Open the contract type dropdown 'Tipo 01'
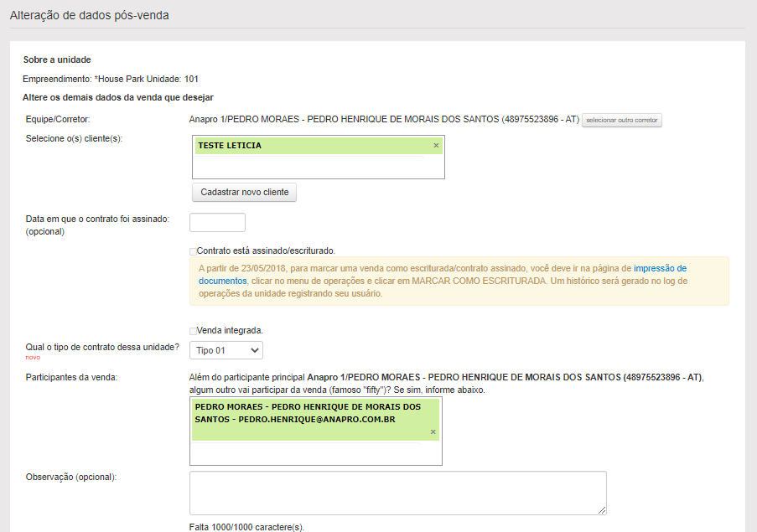The width and height of the screenshot is (757, 532). (226, 350)
